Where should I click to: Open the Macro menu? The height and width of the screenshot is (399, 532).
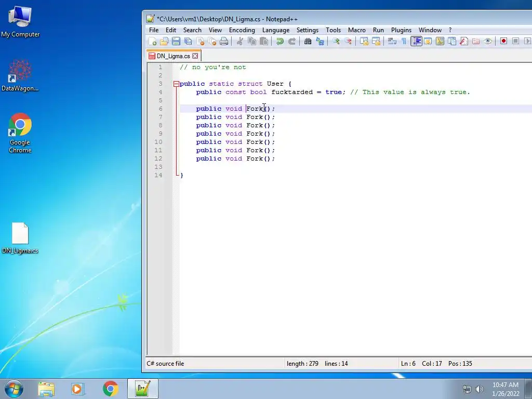[356, 30]
